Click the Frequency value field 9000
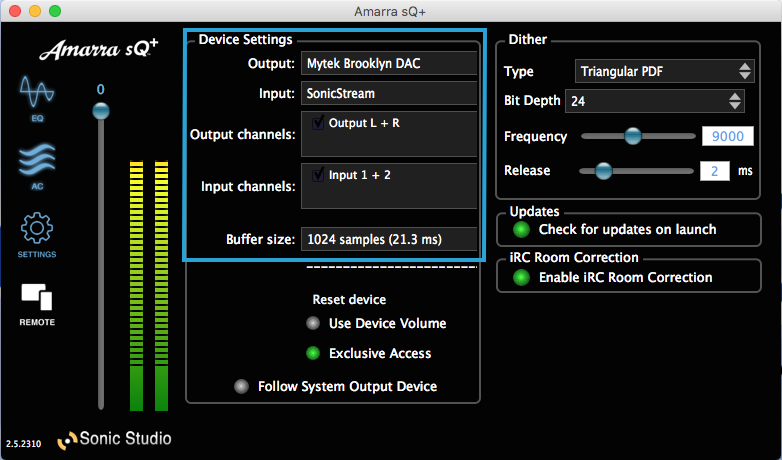The image size is (782, 460). (x=728, y=136)
